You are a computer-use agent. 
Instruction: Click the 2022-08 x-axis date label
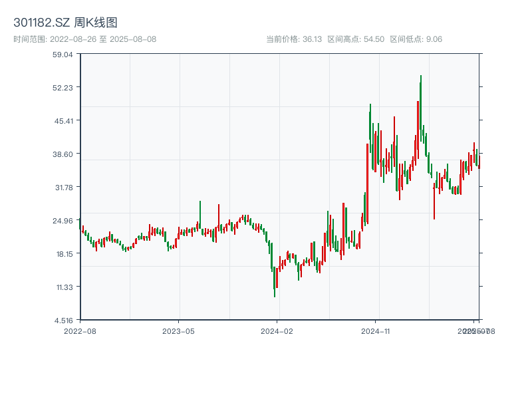point(80,331)
